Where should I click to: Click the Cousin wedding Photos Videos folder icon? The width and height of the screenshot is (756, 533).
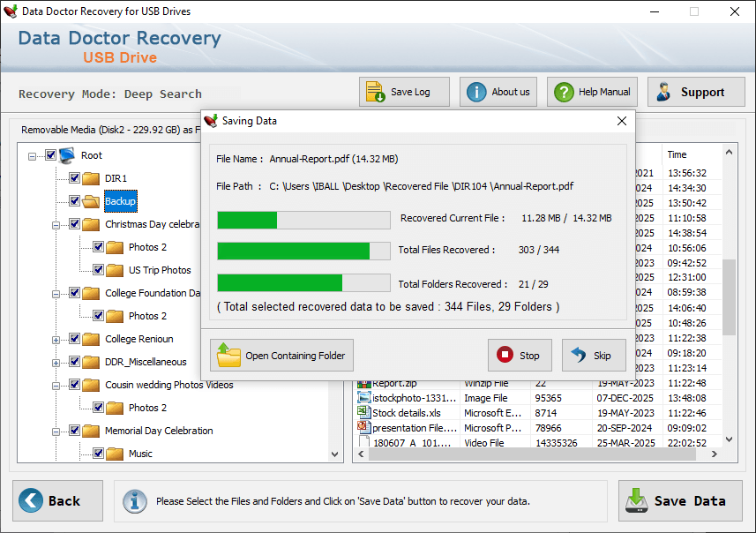pyautogui.click(x=91, y=385)
